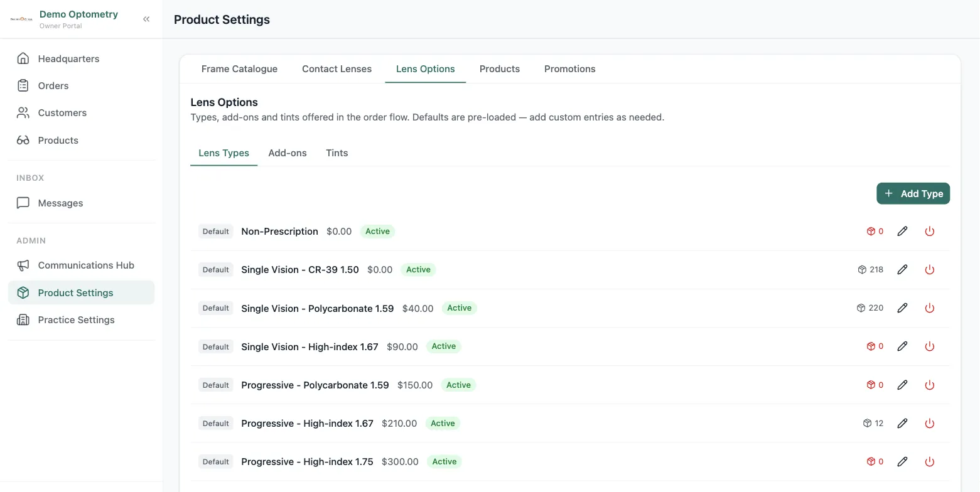The height and width of the screenshot is (492, 980).
Task: Switch to Tints sub-tab
Action: click(337, 153)
